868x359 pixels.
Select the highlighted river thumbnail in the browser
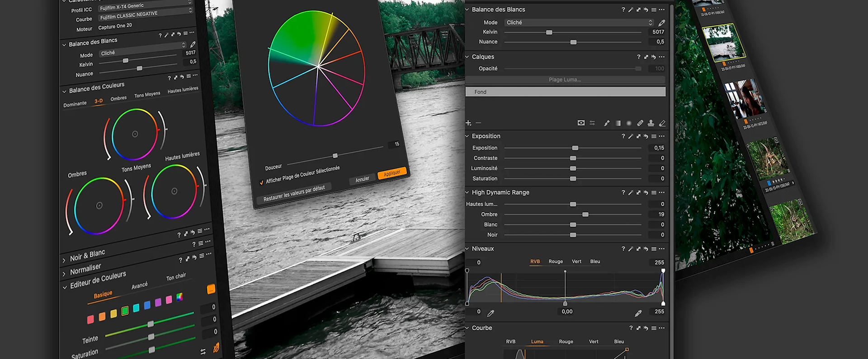pos(724,42)
